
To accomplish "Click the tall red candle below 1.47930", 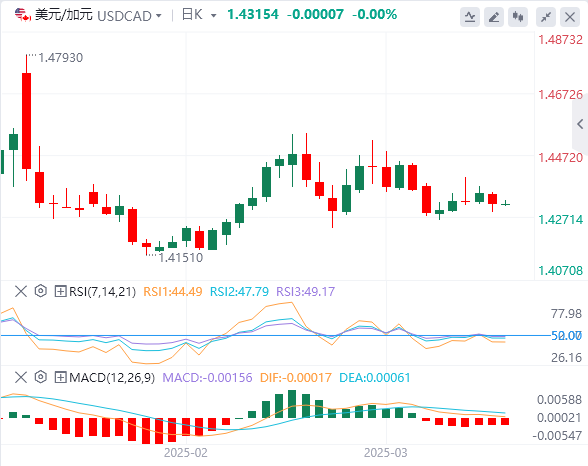I will tap(26, 121).
